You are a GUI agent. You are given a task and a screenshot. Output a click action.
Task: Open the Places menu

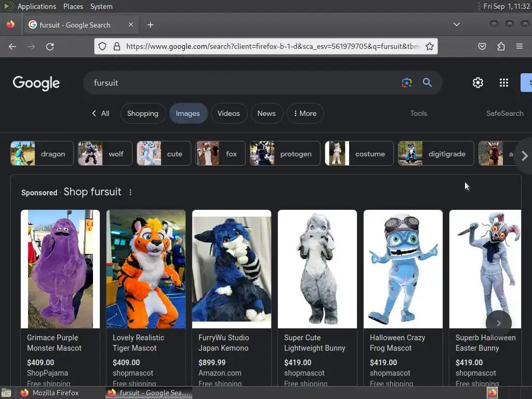tap(73, 6)
